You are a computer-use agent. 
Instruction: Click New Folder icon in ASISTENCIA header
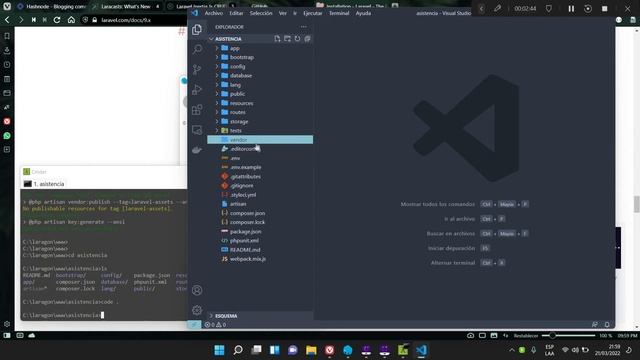[x=287, y=39]
